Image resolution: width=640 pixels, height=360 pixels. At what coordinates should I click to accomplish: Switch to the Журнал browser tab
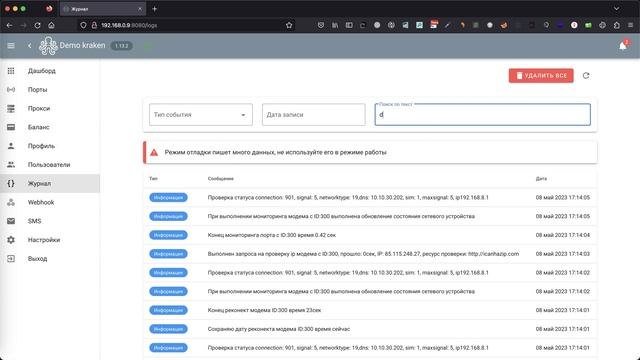102,9
